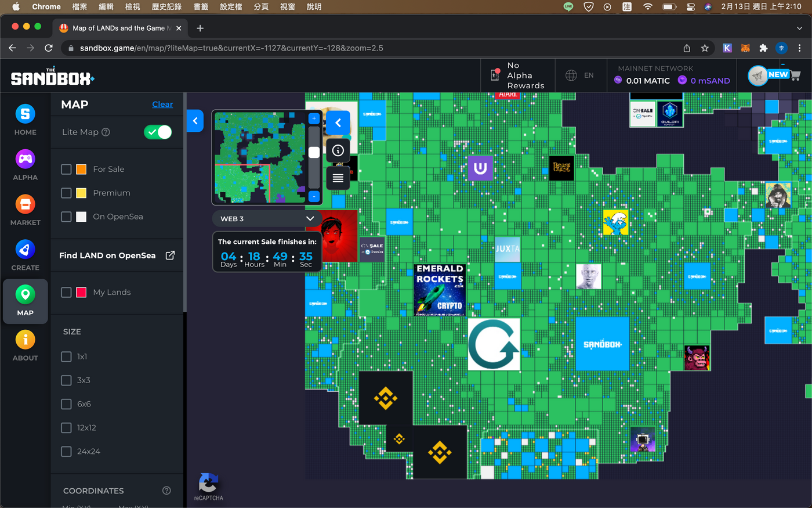Open the 編輯 menu
The width and height of the screenshot is (812, 508).
pyautogui.click(x=106, y=6)
